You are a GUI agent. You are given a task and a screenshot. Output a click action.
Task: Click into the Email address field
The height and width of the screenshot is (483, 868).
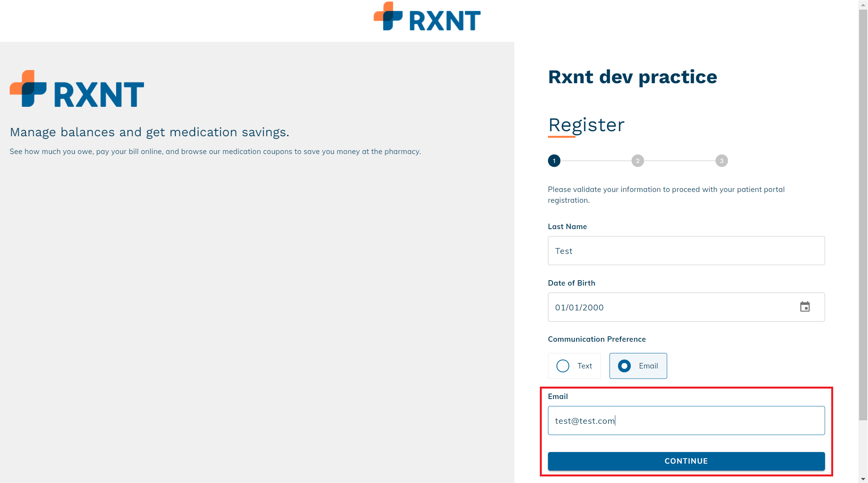click(x=686, y=421)
